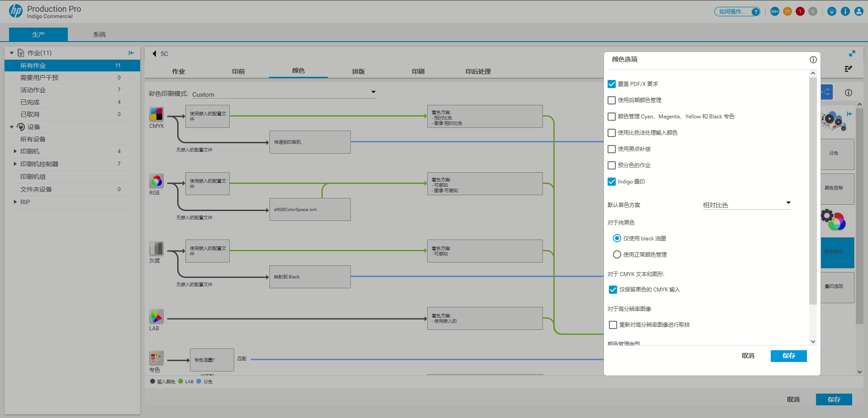This screenshot has height=418, width=868.
Task: Click the jobs document icon
Action: [x=21, y=53]
